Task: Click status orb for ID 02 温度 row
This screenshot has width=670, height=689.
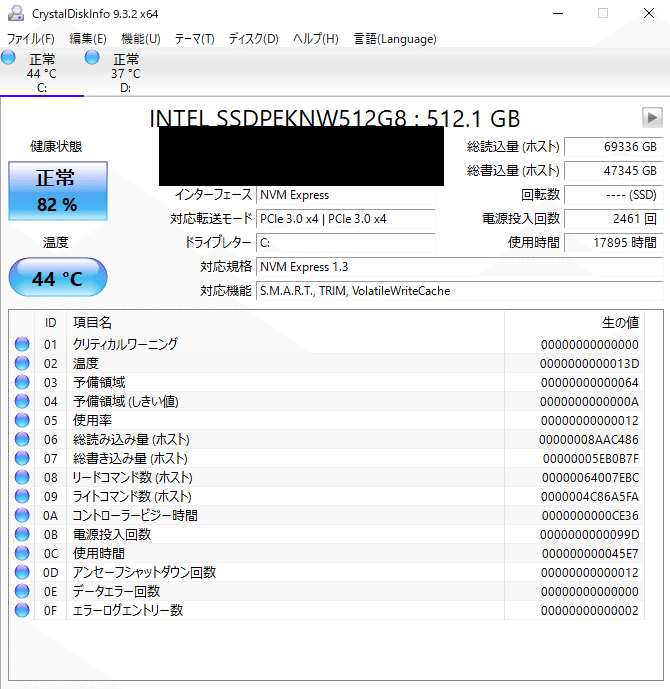Action: 22,363
